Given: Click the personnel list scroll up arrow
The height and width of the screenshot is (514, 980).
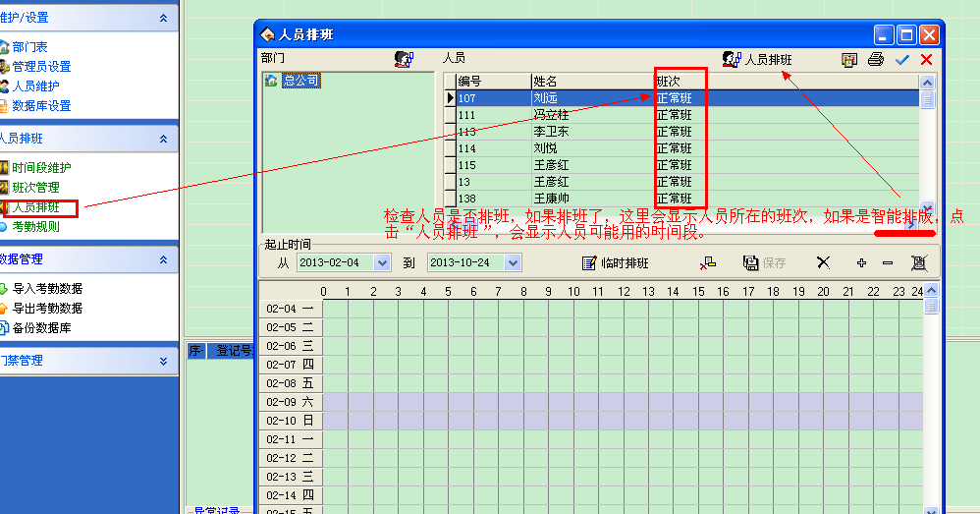Looking at the screenshot, I should coord(928,82).
